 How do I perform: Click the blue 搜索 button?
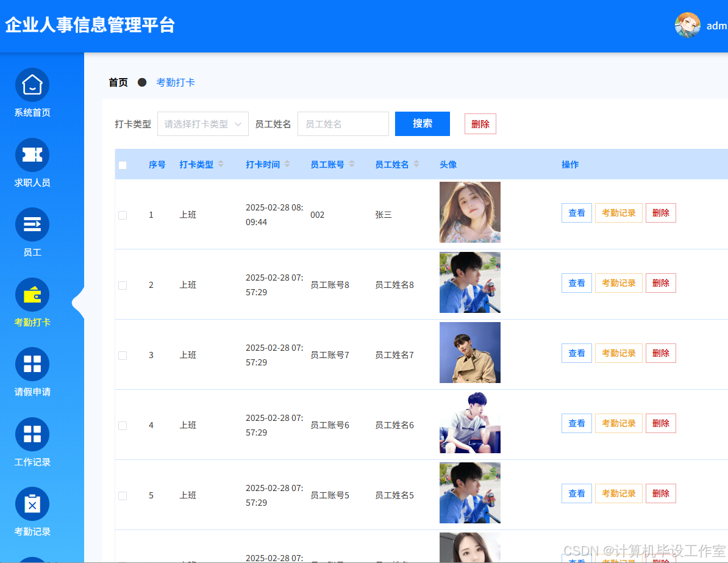click(423, 124)
